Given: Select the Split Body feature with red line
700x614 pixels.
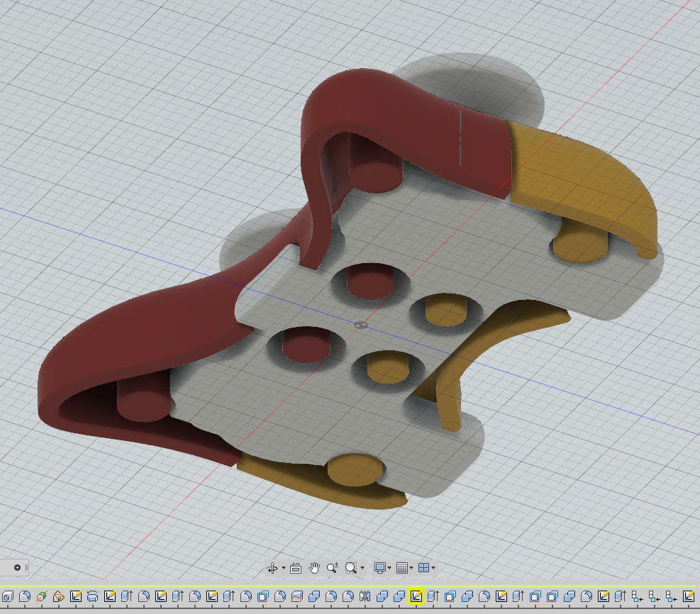Looking at the screenshot, I should click(x=297, y=596).
